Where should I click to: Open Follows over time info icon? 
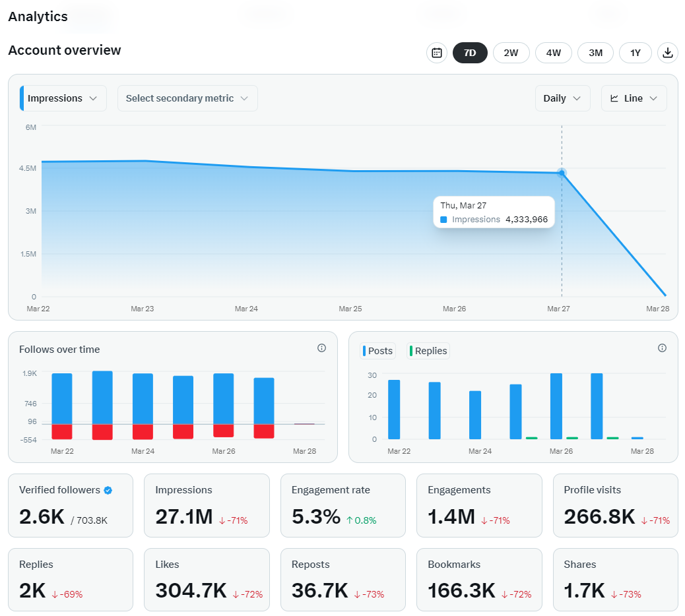click(x=321, y=348)
